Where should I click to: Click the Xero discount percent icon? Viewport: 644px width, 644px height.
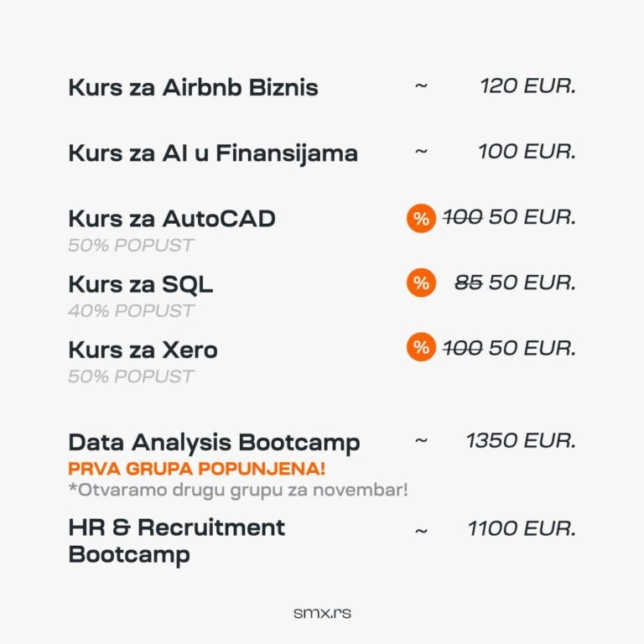pyautogui.click(x=421, y=348)
